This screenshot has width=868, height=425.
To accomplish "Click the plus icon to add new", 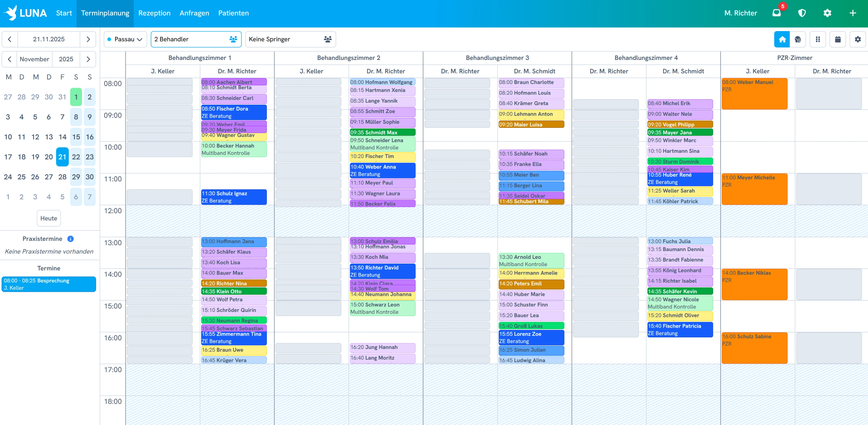I will 852,13.
